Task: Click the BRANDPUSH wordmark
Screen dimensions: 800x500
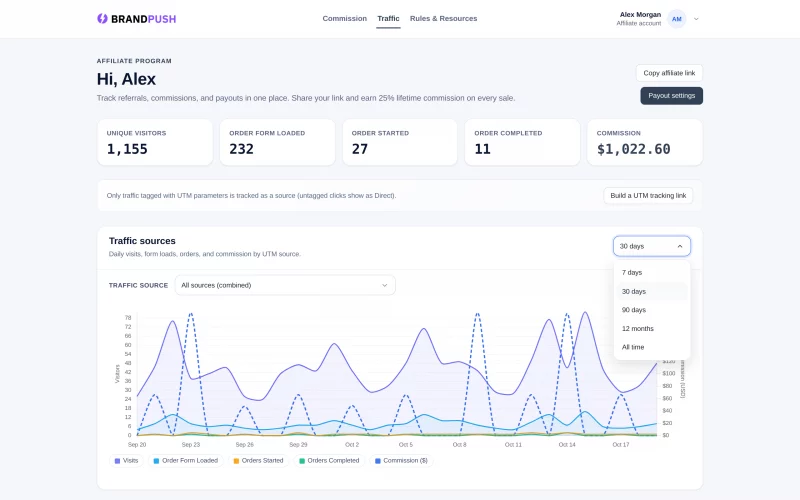Action: (143, 19)
